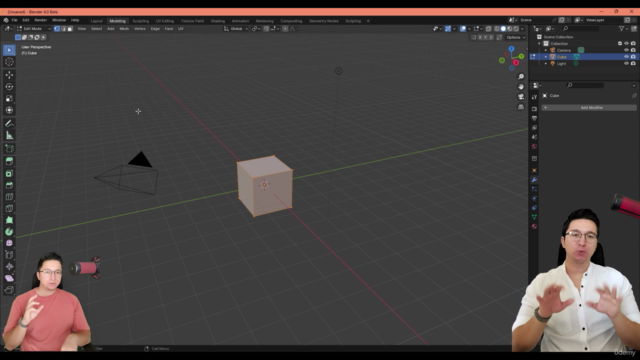This screenshot has height=360, width=640.
Task: Expand the Light tree item
Action: tap(546, 63)
